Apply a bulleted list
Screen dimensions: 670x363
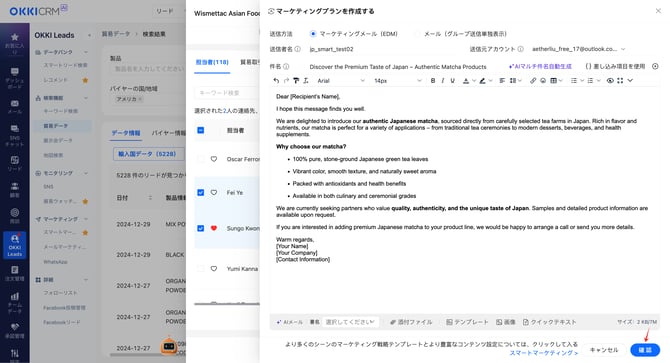574,80
